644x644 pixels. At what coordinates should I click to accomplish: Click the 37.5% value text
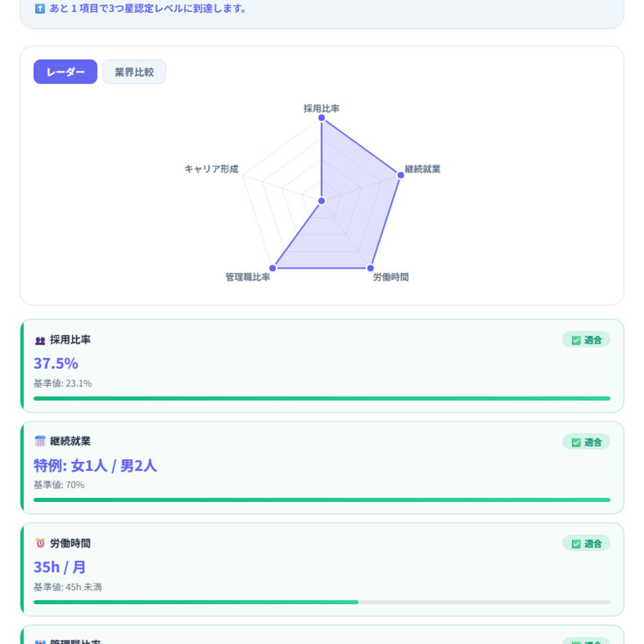(x=56, y=363)
